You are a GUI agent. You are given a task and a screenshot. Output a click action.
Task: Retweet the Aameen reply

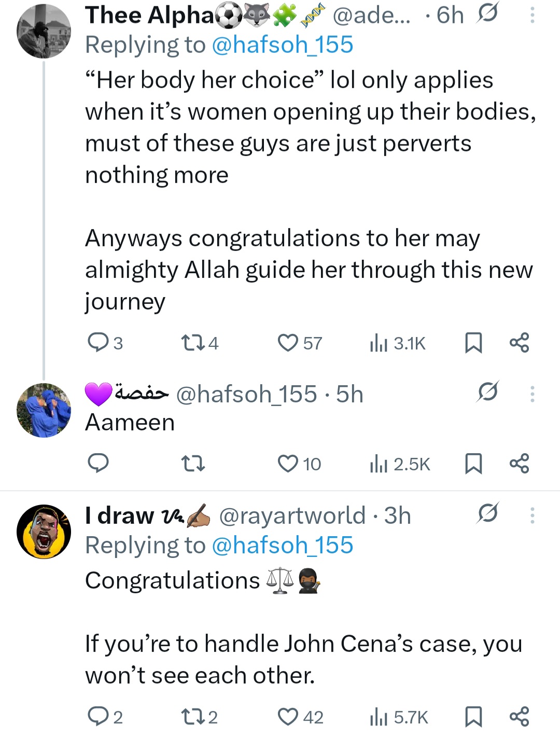pos(193,463)
